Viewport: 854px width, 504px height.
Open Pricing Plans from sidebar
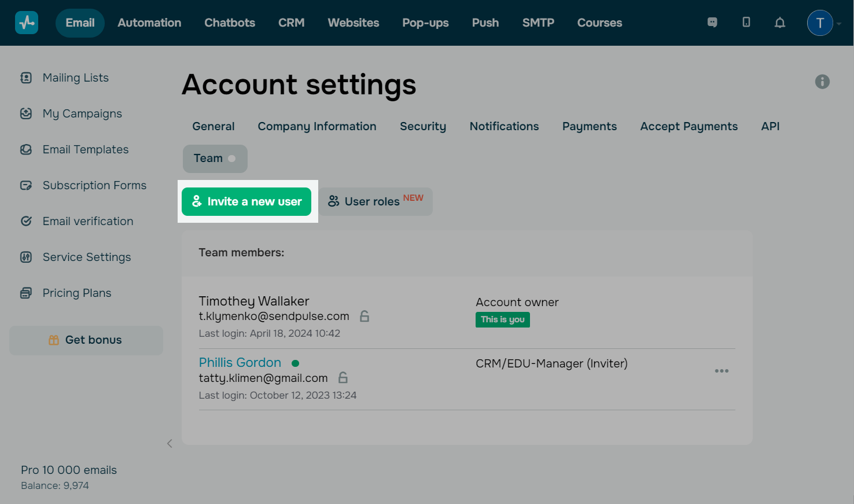click(x=76, y=293)
